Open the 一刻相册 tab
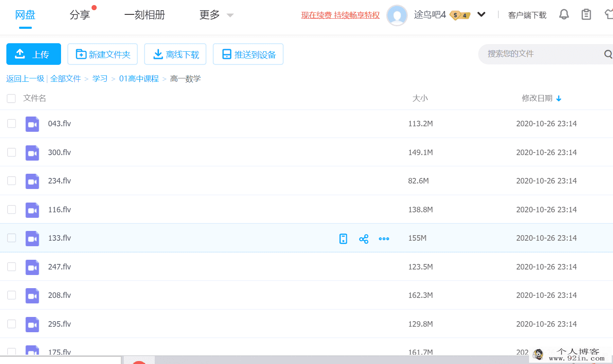 pos(145,15)
